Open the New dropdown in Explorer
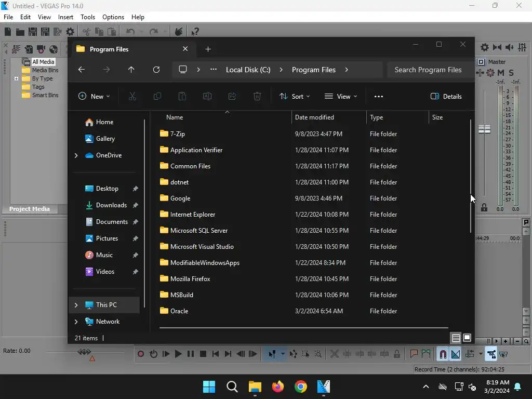 [x=95, y=96]
